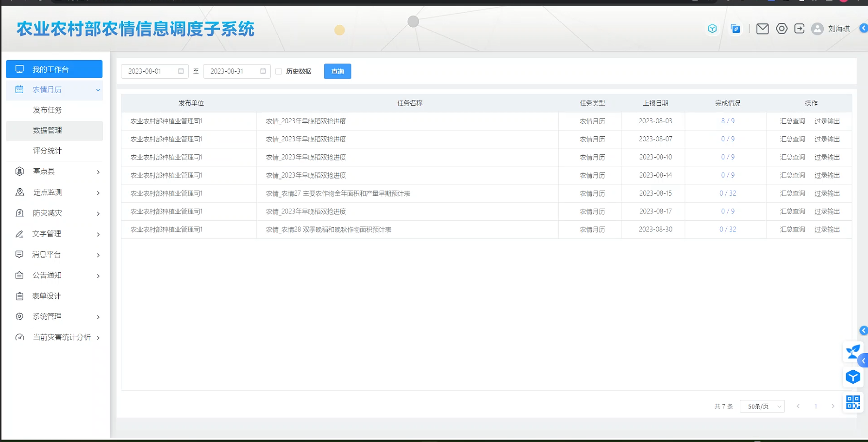Click the circular settings icon in header

tap(781, 29)
